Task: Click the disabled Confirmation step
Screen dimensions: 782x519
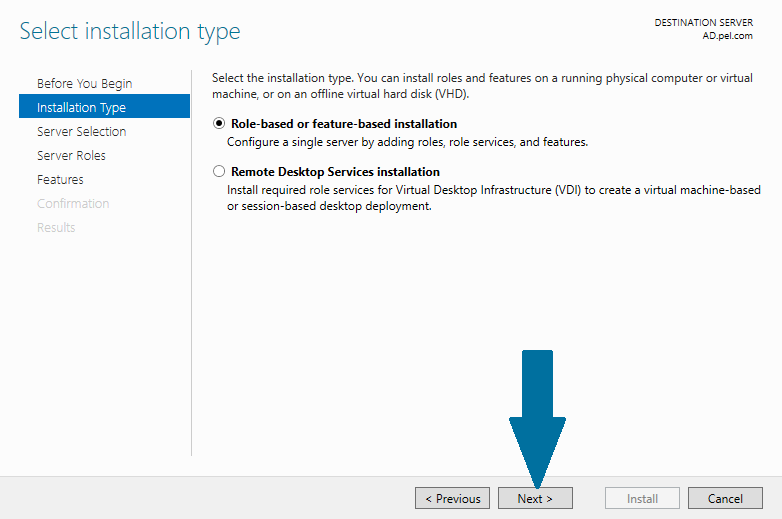Action: tap(73, 203)
